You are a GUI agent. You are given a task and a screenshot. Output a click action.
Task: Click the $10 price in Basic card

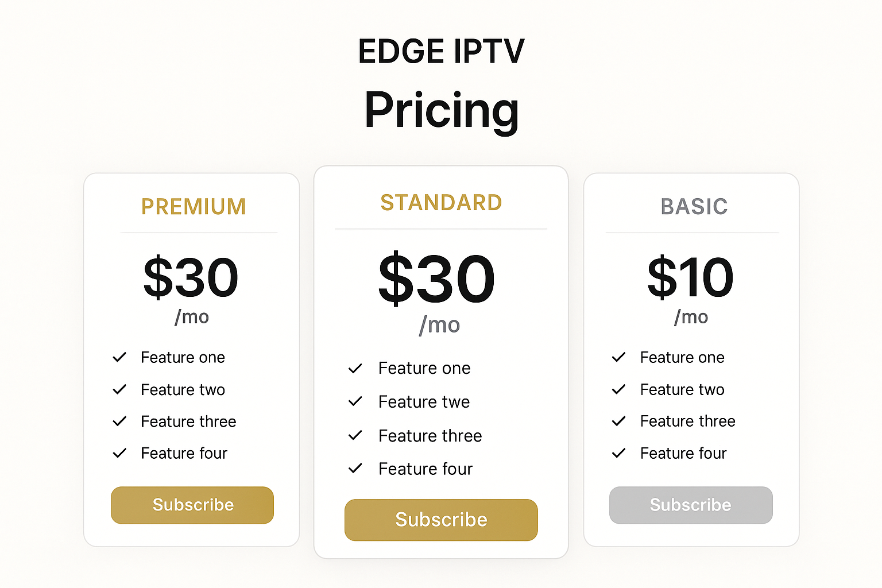(x=691, y=278)
